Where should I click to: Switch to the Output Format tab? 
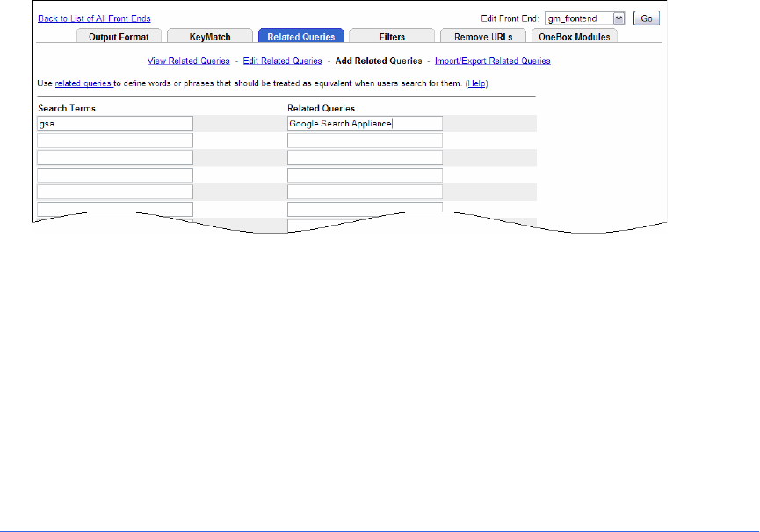coord(119,37)
